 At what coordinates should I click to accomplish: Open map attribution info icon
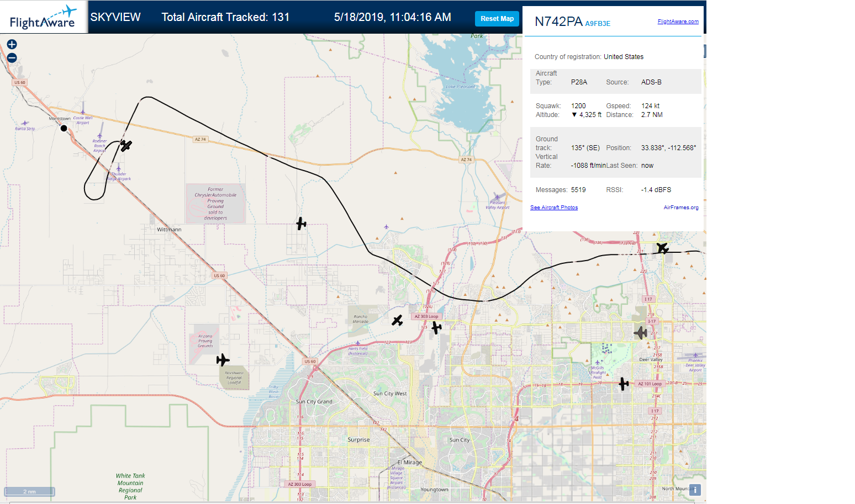point(695,490)
